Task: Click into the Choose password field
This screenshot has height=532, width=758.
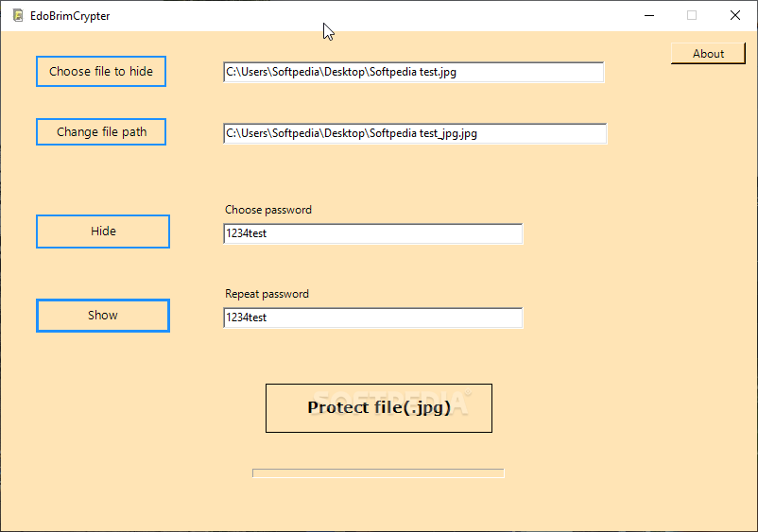Action: tap(373, 233)
